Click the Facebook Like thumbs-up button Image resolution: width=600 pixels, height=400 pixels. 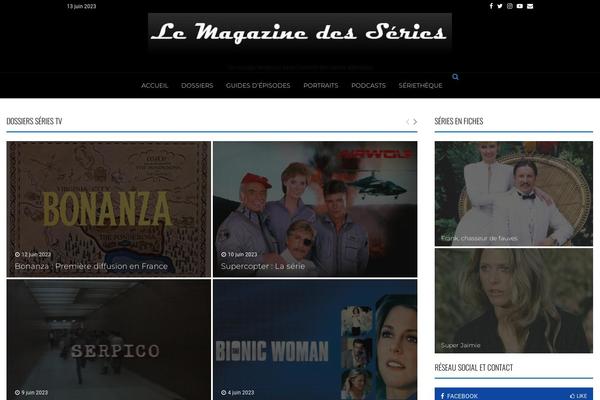pyautogui.click(x=579, y=396)
